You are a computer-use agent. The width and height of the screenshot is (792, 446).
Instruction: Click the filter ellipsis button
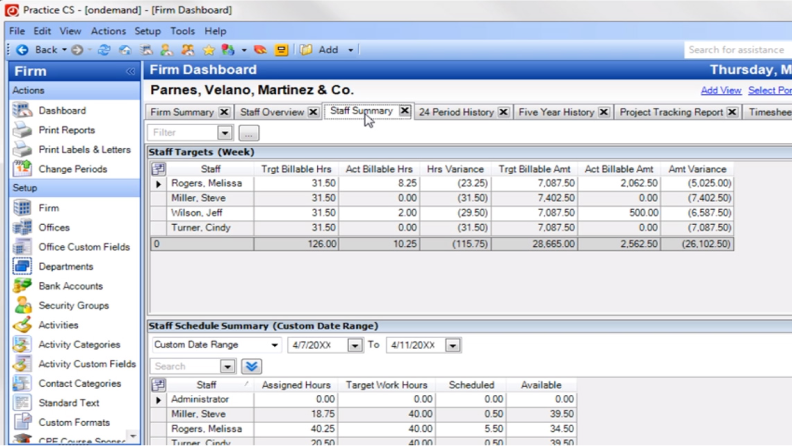(248, 133)
